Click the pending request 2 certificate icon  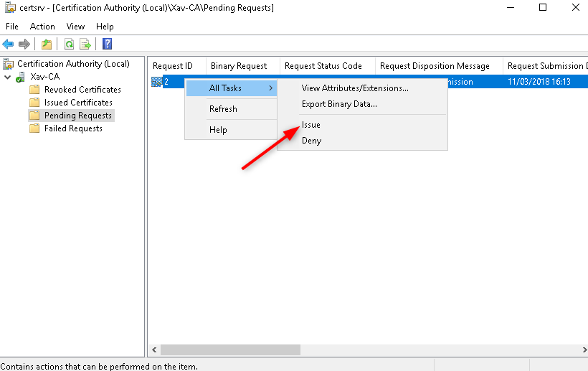(157, 82)
